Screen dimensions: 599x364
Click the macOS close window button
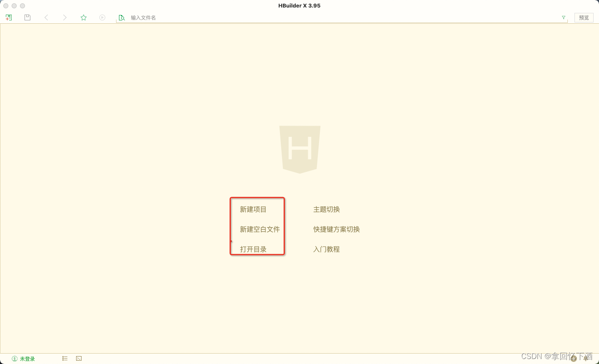point(6,6)
